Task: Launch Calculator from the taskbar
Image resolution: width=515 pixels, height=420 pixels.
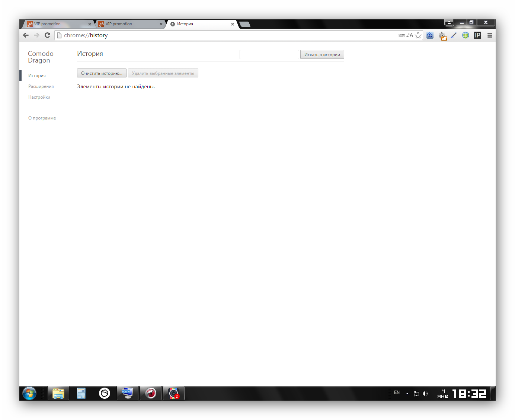Action: (x=81, y=393)
